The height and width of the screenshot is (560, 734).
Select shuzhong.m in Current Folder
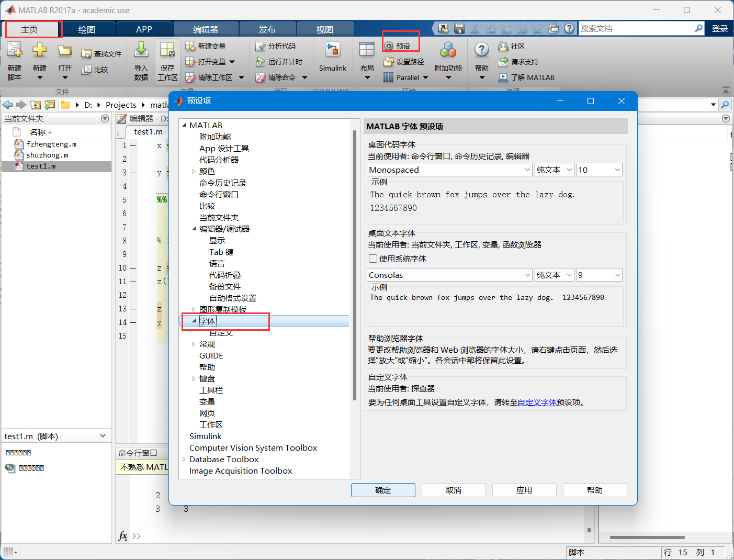(x=47, y=155)
